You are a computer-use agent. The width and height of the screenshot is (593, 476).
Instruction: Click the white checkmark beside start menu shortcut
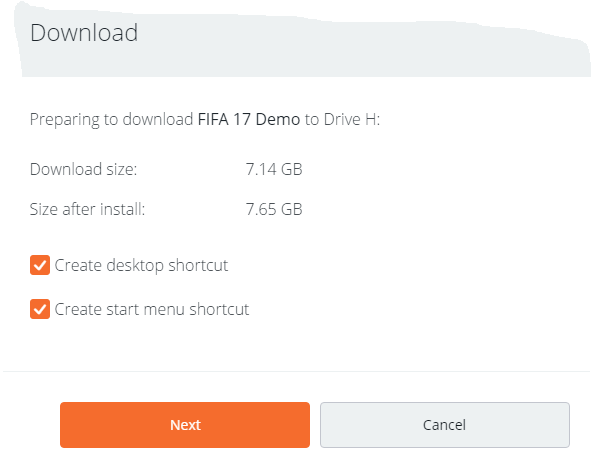coord(40,309)
